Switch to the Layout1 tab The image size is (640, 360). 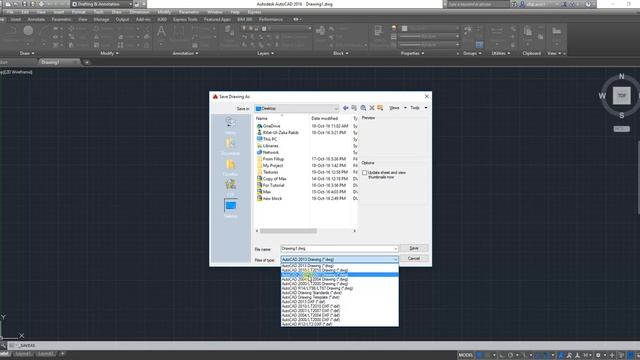pyautogui.click(x=23, y=354)
